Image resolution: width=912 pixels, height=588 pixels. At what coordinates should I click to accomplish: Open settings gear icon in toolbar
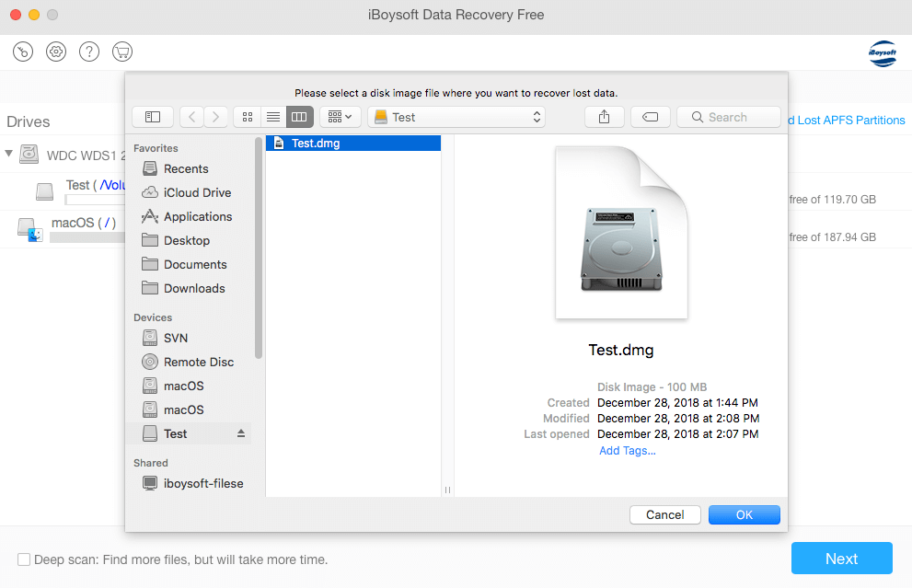[56, 52]
